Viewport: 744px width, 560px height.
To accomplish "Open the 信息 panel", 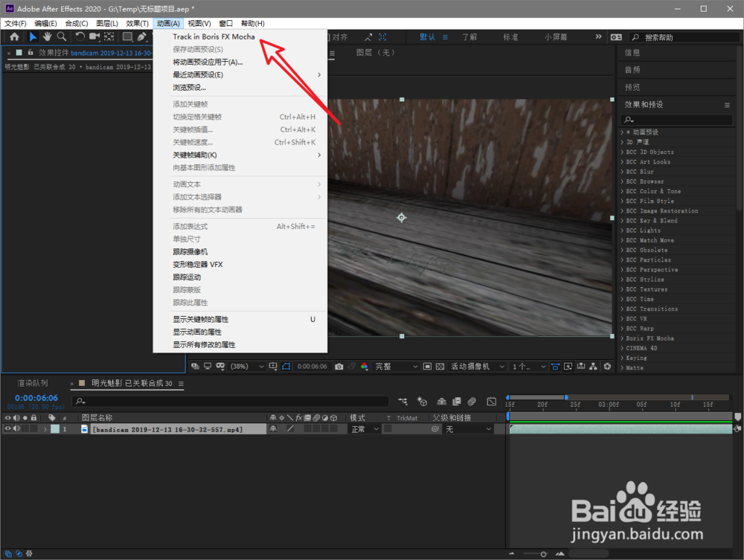I will [632, 53].
